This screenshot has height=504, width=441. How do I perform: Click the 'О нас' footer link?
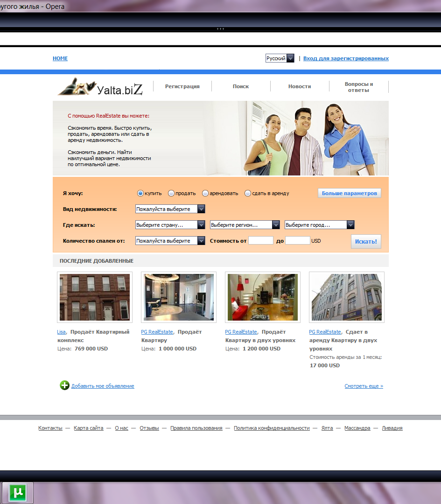[121, 428]
